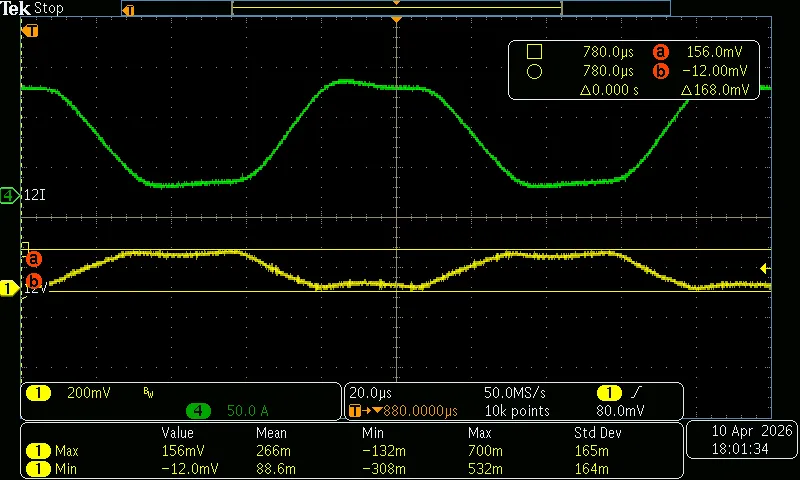Click the date 10 Apr 2026
Image resolution: width=800 pixels, height=480 pixels.
752,431
